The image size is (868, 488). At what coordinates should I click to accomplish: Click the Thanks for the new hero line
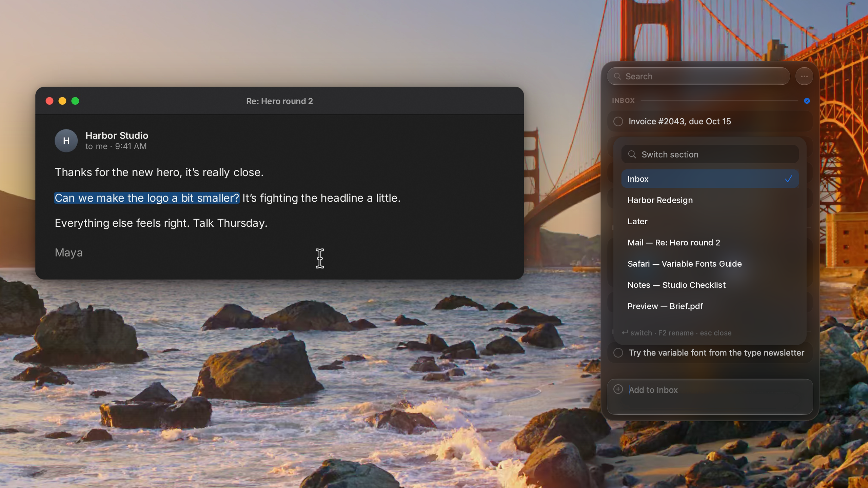(x=159, y=172)
